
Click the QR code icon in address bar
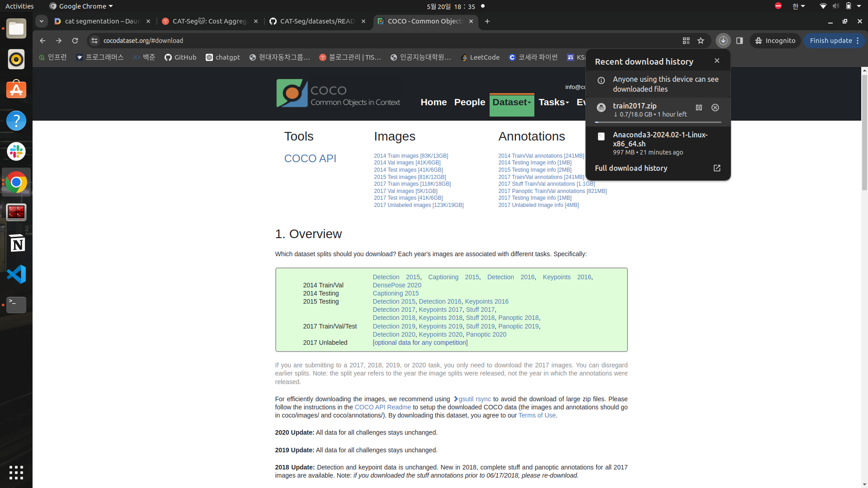click(x=686, y=41)
